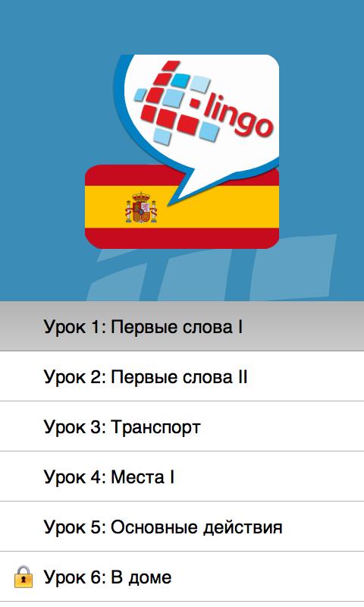This screenshot has height=607, width=364.
Task: Start Урок 5: Основные действия
Action: [182, 527]
